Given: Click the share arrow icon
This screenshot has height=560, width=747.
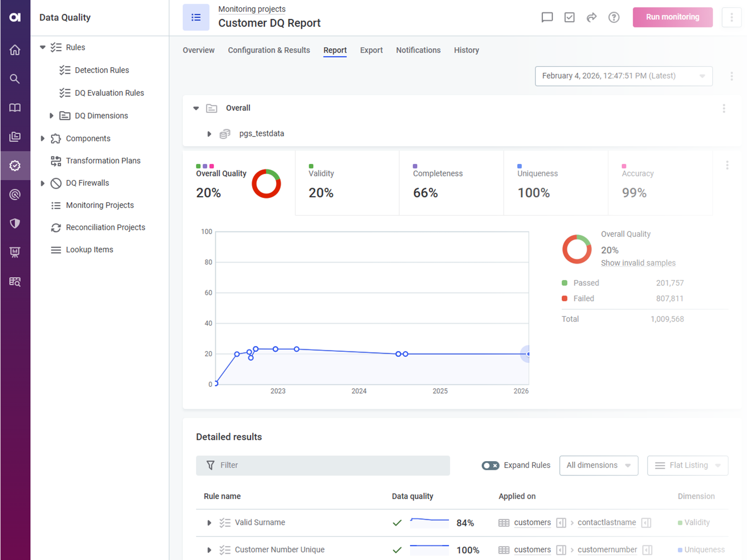Looking at the screenshot, I should tap(592, 17).
